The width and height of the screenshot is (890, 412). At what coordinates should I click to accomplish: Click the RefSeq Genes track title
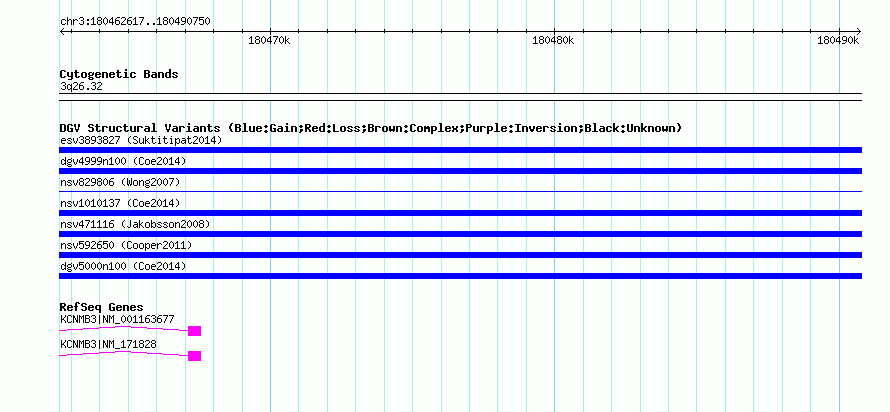click(x=102, y=308)
